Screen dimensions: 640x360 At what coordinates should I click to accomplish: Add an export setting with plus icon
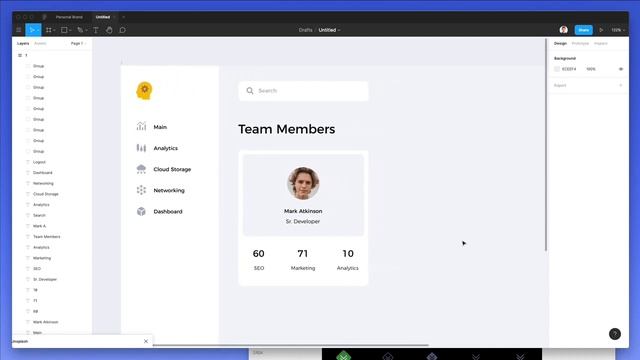pyautogui.click(x=621, y=85)
